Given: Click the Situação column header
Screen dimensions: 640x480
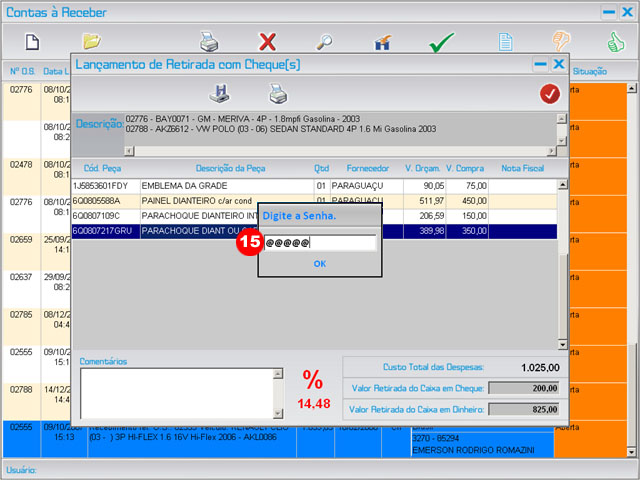Looking at the screenshot, I should pos(589,71).
